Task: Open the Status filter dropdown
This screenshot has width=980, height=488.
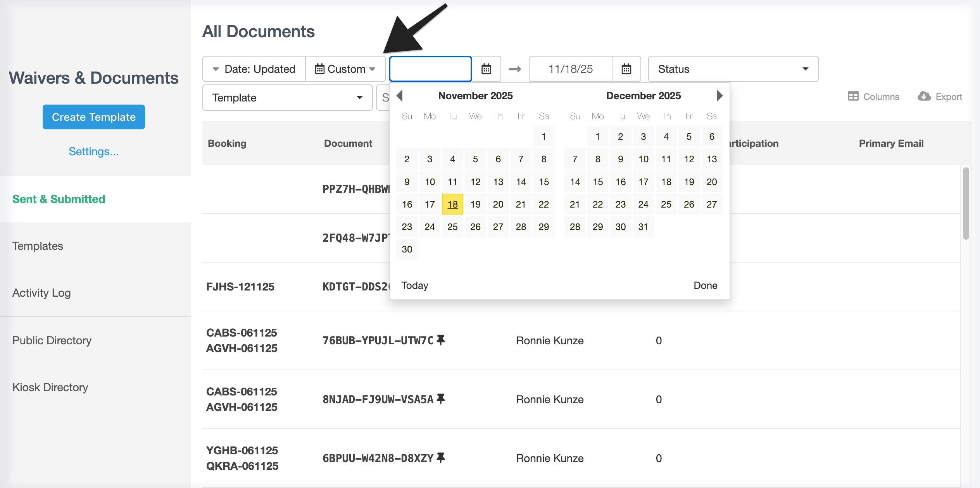Action: click(x=733, y=69)
